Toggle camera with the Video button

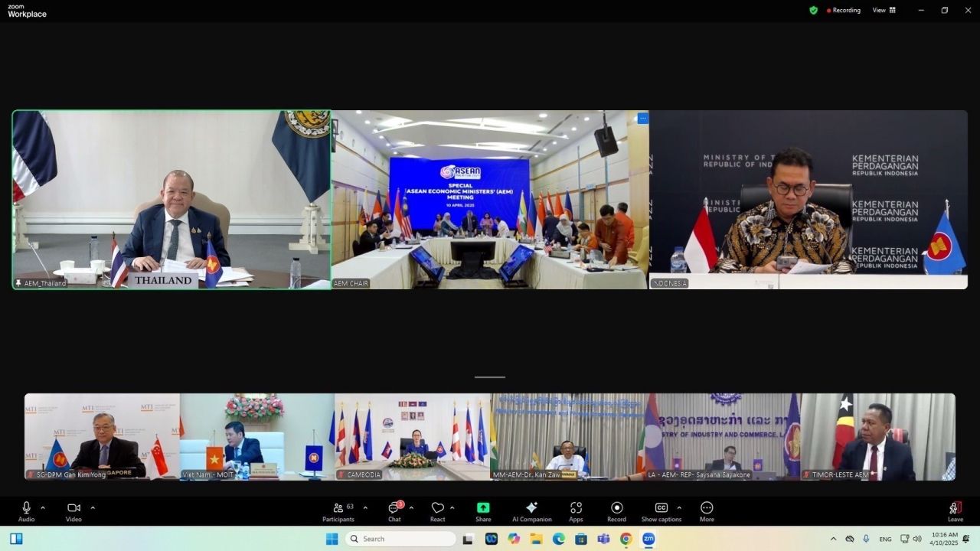click(73, 510)
